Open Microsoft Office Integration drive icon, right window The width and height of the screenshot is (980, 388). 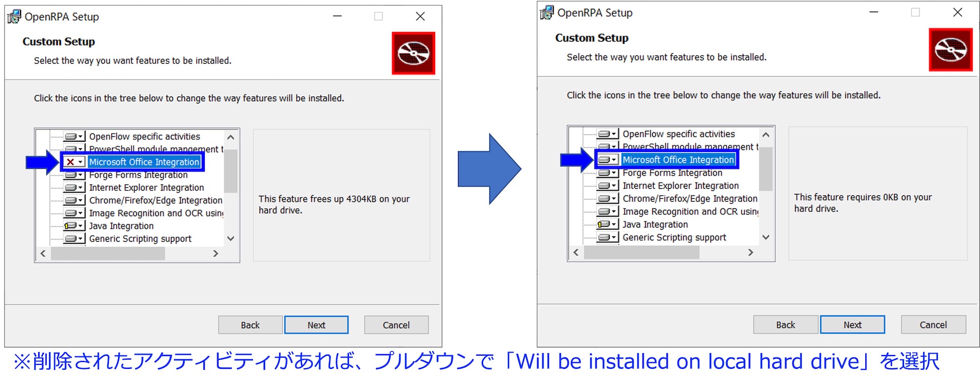pyautogui.click(x=608, y=159)
